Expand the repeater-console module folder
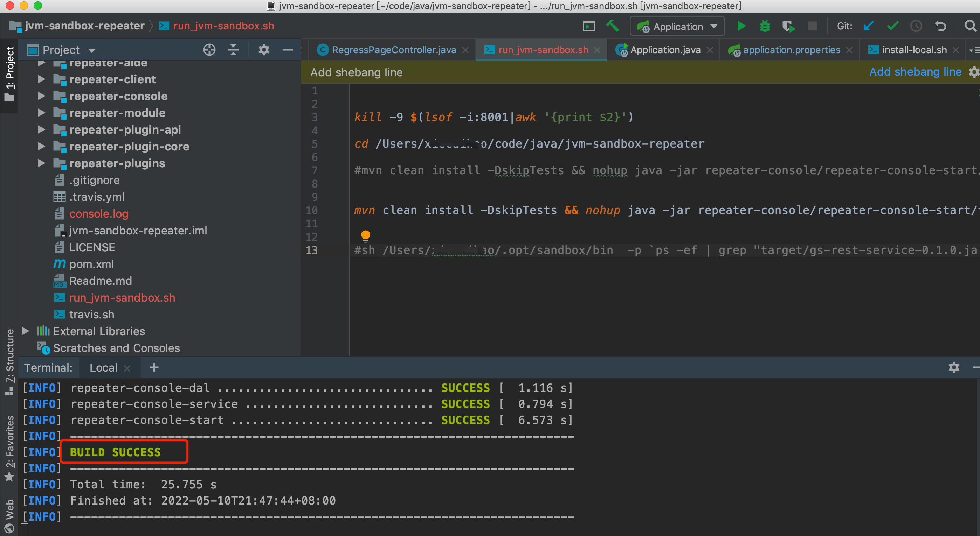 [41, 96]
